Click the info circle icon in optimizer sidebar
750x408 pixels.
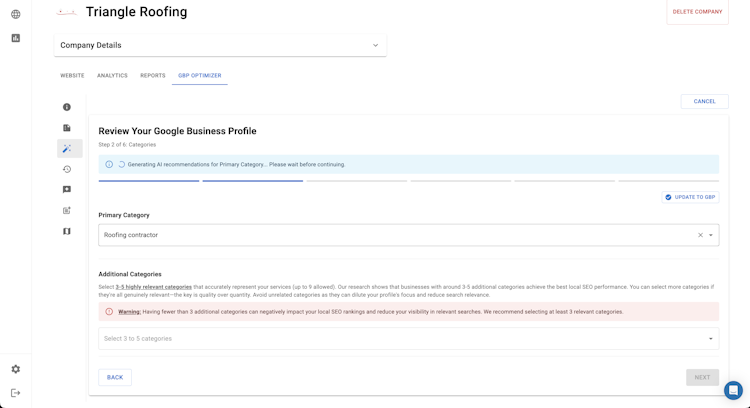67,107
